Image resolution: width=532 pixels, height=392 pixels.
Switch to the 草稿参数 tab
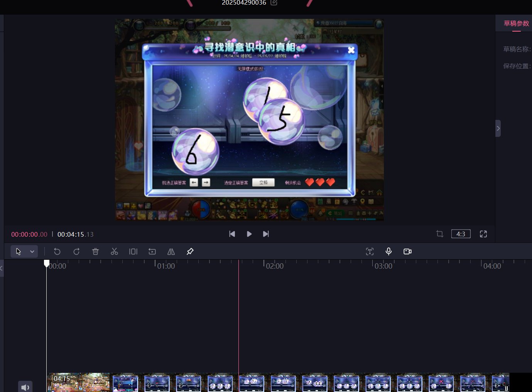coord(516,24)
